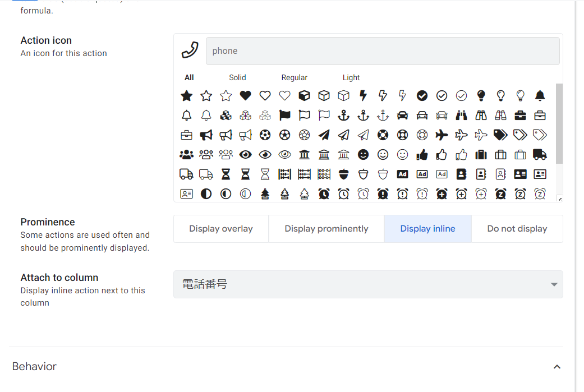Choose the solid half-filled circle adjust icon

(x=206, y=194)
